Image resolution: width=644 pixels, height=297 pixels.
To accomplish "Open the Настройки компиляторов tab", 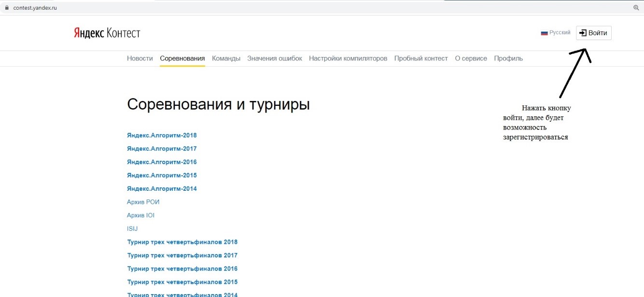I will coord(348,58).
